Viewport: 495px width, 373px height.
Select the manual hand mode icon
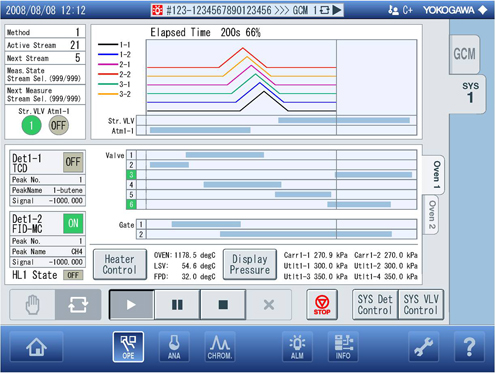pos(32,305)
